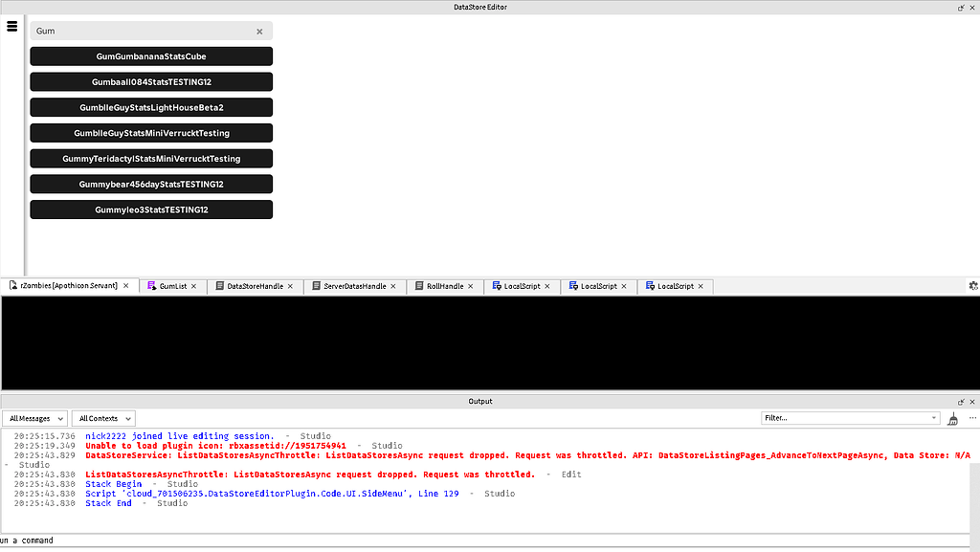Click the Edit link in the throttle error

570,474
